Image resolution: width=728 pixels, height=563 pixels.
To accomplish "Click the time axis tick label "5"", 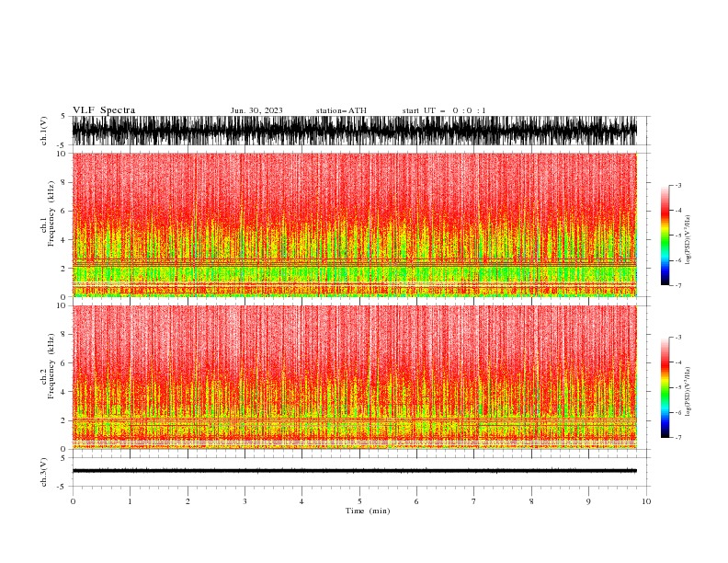I will pyautogui.click(x=359, y=501).
